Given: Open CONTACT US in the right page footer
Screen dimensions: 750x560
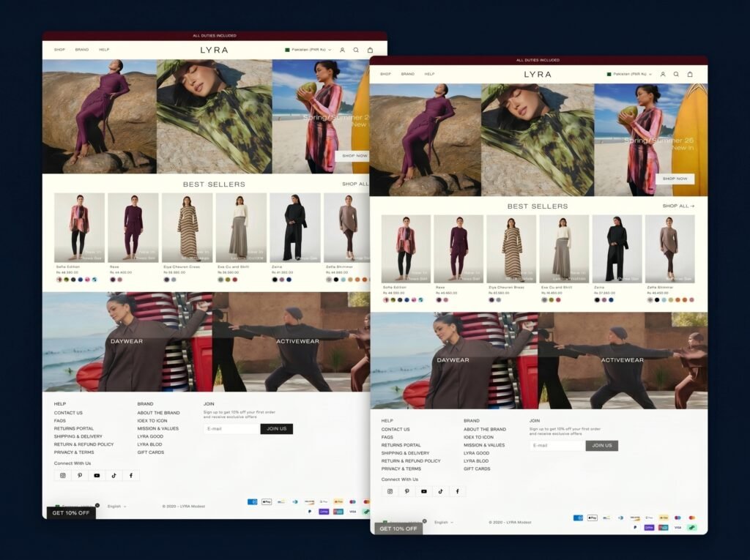Looking at the screenshot, I should click(396, 430).
